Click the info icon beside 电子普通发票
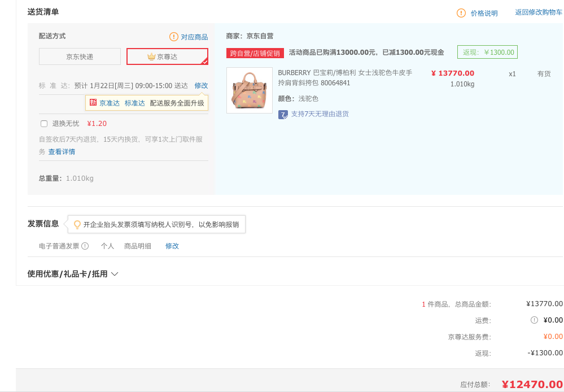The image size is (564, 392). (85, 246)
